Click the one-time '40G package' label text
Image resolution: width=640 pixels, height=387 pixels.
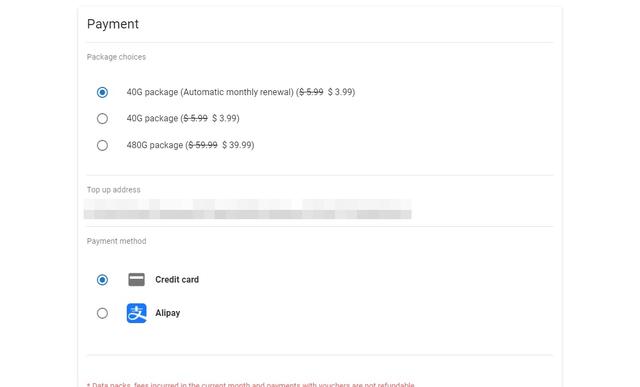[x=152, y=118]
